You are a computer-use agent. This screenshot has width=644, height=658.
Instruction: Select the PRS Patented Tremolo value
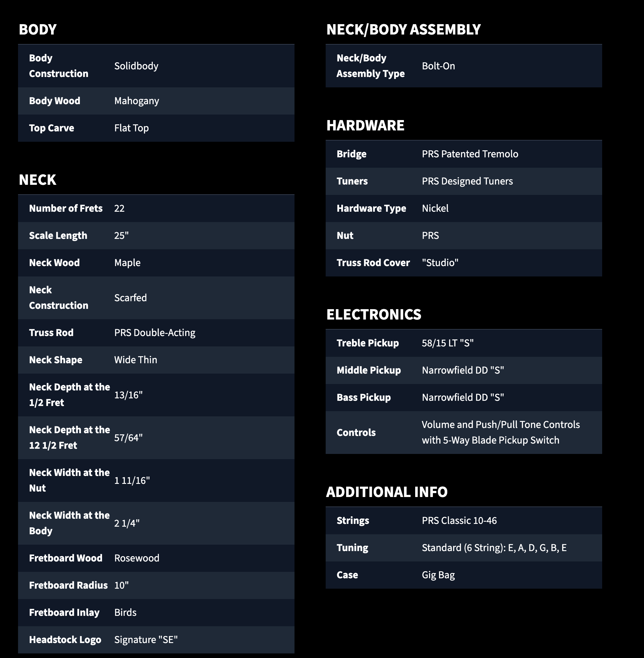[470, 154]
